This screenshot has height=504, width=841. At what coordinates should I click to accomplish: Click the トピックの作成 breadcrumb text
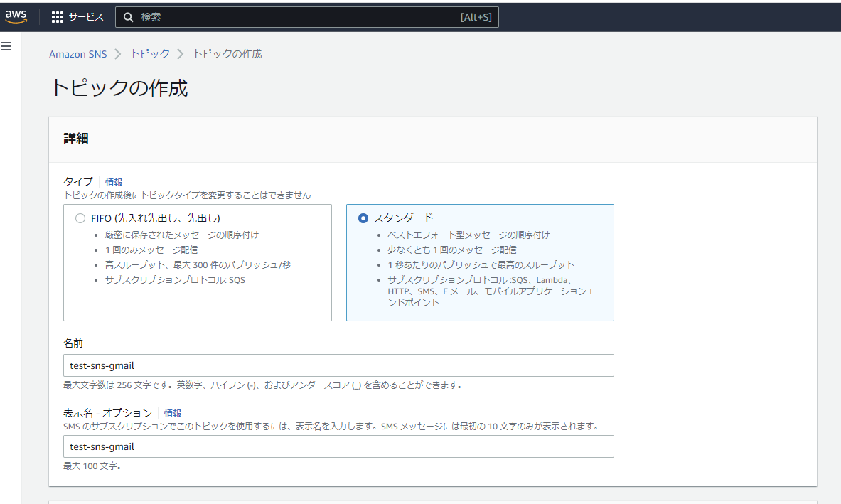227,54
